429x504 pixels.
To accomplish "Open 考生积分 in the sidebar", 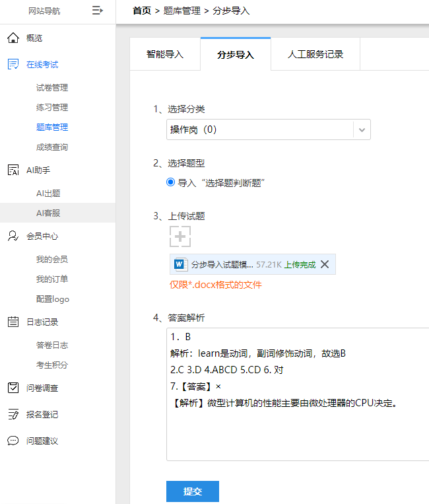I will pos(52,365).
